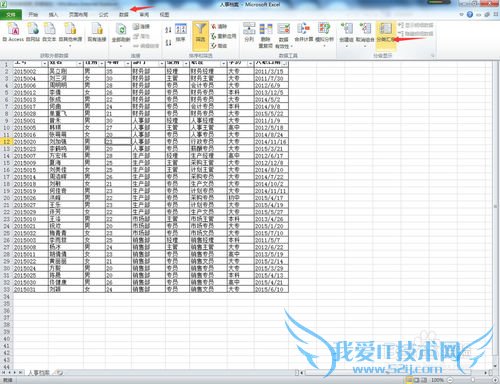Select the worksheet tab at bottom left
The height and width of the screenshot is (384, 500).
point(38,373)
